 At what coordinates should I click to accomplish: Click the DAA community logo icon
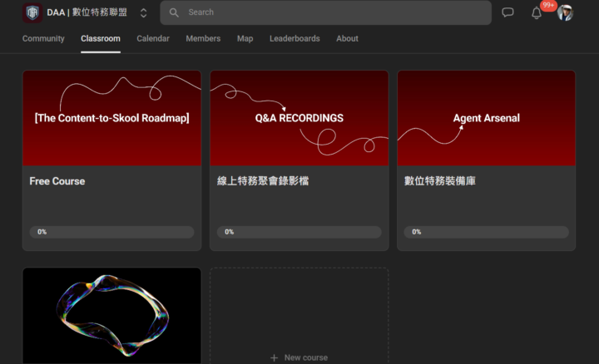32,12
